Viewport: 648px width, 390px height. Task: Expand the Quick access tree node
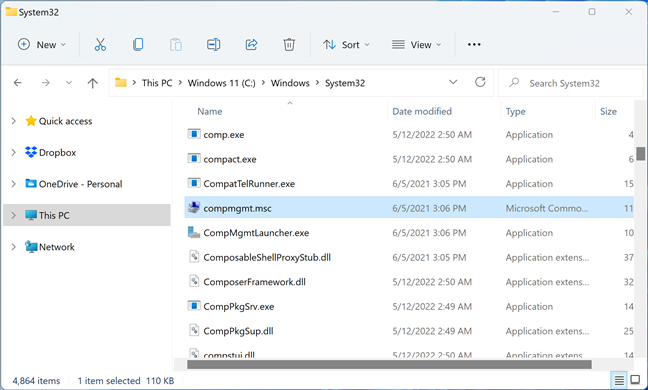pos(14,121)
